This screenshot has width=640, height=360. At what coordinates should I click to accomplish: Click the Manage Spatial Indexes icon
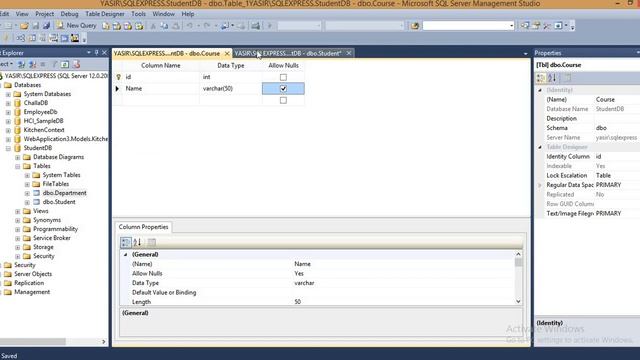click(x=75, y=38)
